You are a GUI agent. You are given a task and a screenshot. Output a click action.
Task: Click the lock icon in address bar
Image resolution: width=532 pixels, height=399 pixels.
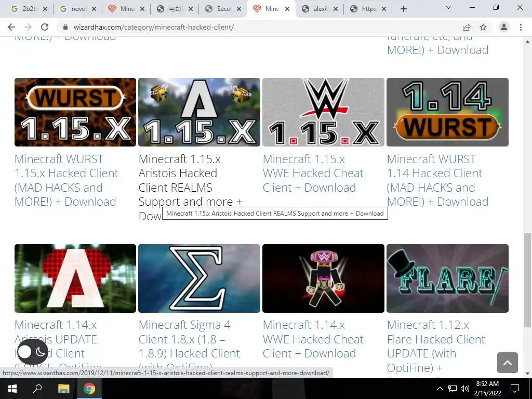coord(65,27)
